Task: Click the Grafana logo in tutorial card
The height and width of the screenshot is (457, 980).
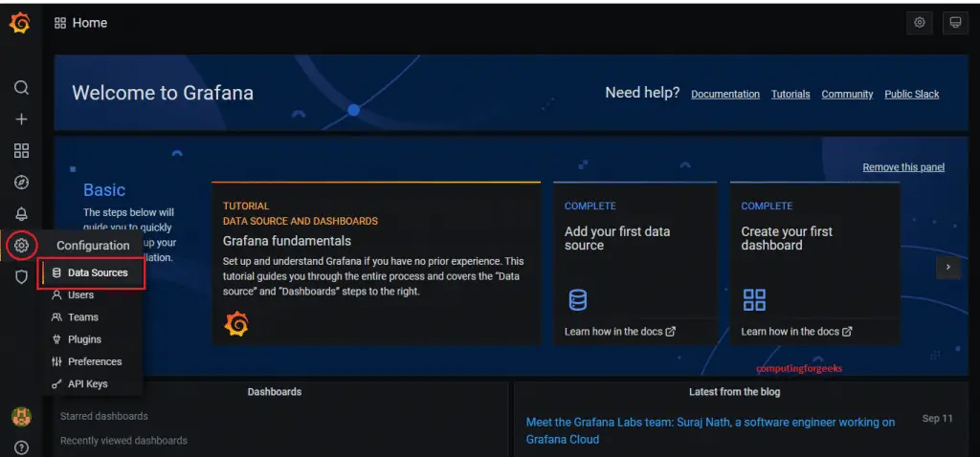Action: [236, 324]
